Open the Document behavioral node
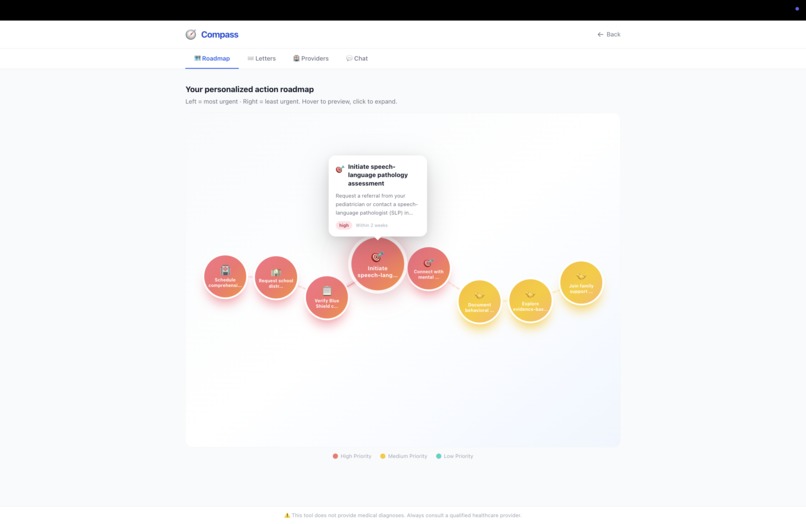Image resolution: width=806 pixels, height=524 pixels. [x=480, y=301]
